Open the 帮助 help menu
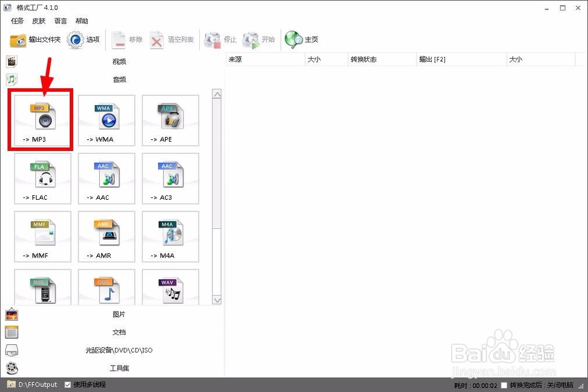This screenshot has height=392, width=588. point(82,21)
